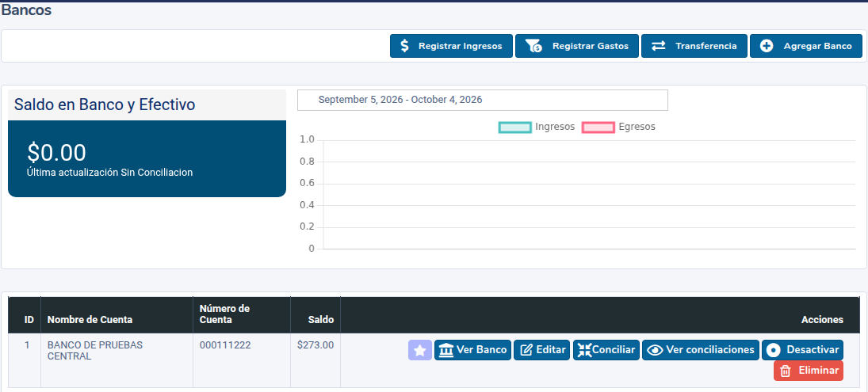Desactivar the Banco de Pruebas Central account
Screen dimensions: 868x392
pyautogui.click(x=803, y=350)
